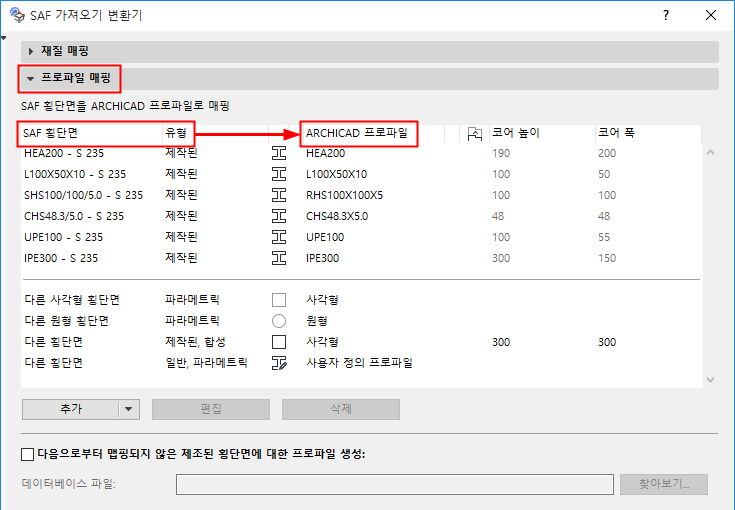Viewport: 735px width, 510px height.
Task: Close the SAF 가져오기 변환기 dialog
Action: (711, 15)
